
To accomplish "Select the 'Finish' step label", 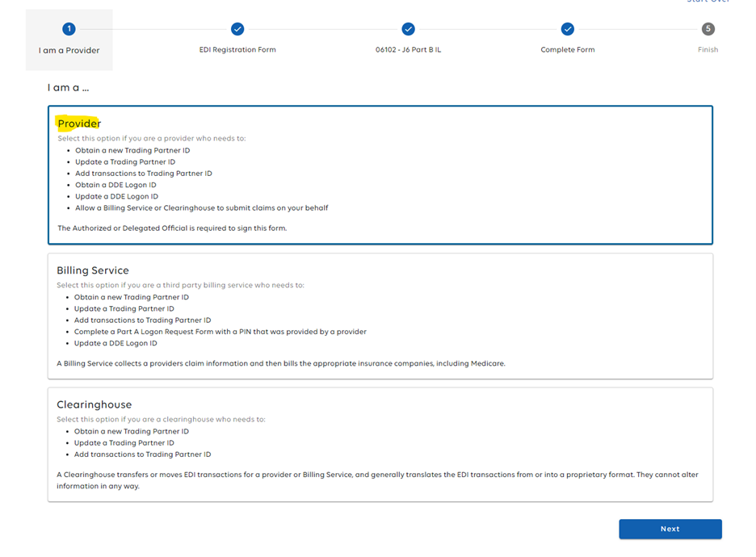I will (x=708, y=50).
